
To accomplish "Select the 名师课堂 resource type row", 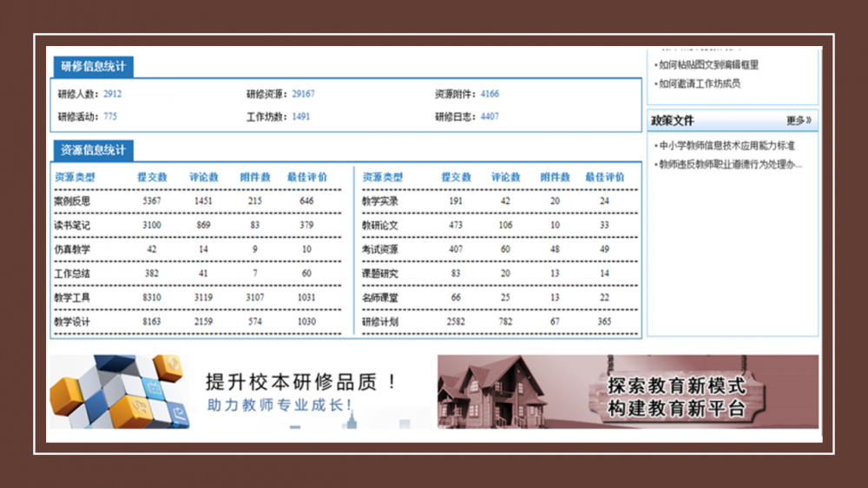I will (380, 298).
